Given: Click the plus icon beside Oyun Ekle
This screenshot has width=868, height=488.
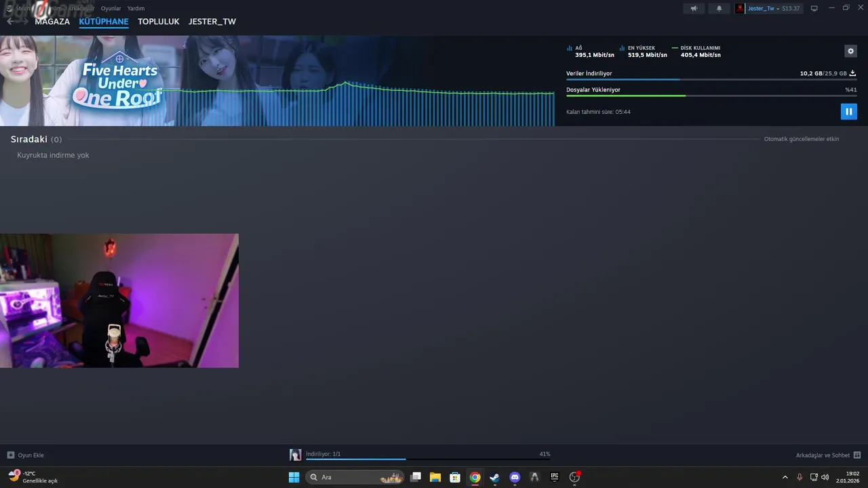Looking at the screenshot, I should point(10,455).
